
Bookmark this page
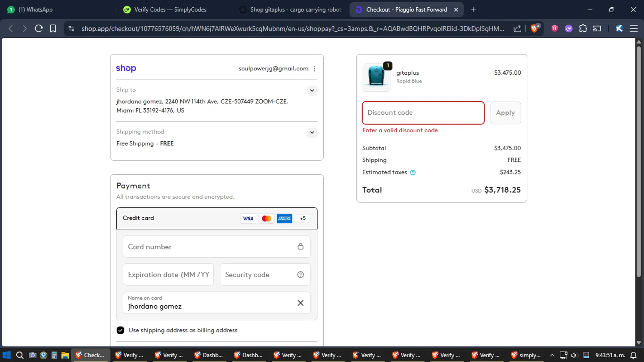pyautogui.click(x=53, y=28)
